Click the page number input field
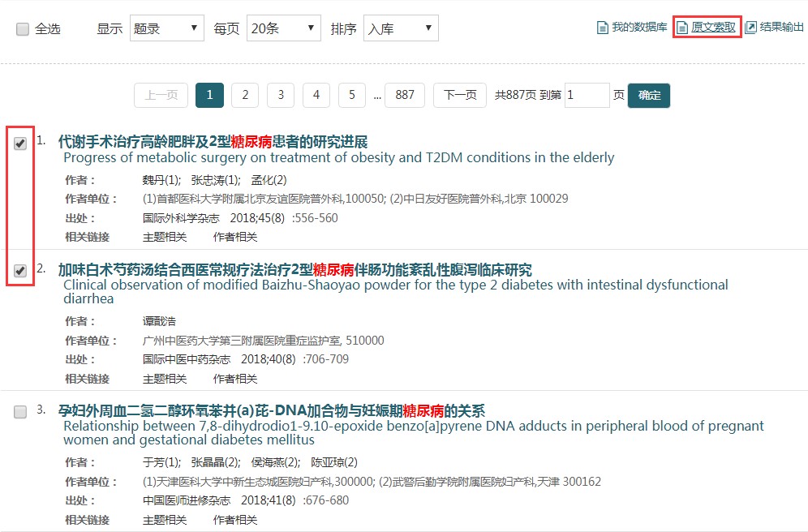Screen dimensions: 808x532 587,95
